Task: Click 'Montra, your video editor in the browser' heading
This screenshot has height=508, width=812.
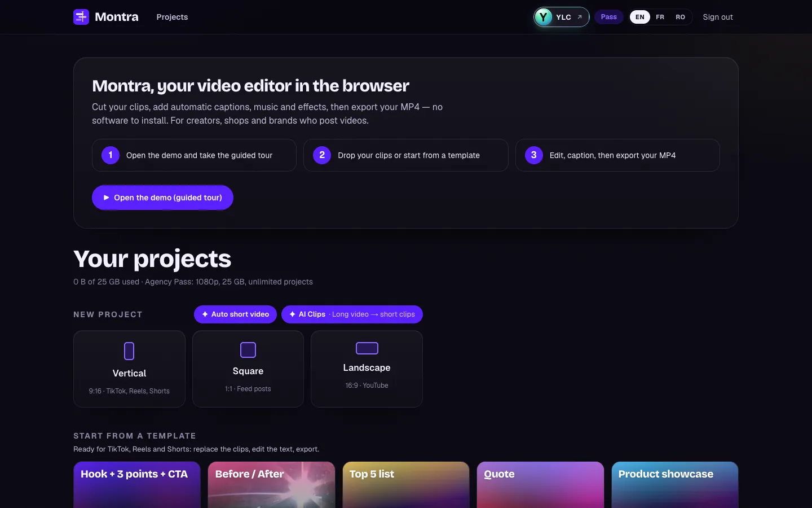Action: [x=250, y=86]
